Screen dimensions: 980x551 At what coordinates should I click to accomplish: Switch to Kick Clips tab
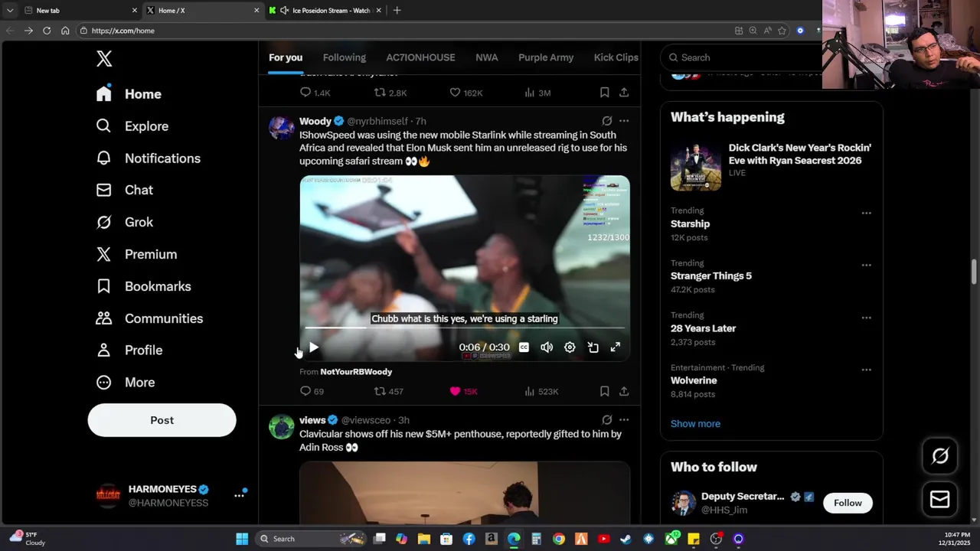(x=616, y=57)
